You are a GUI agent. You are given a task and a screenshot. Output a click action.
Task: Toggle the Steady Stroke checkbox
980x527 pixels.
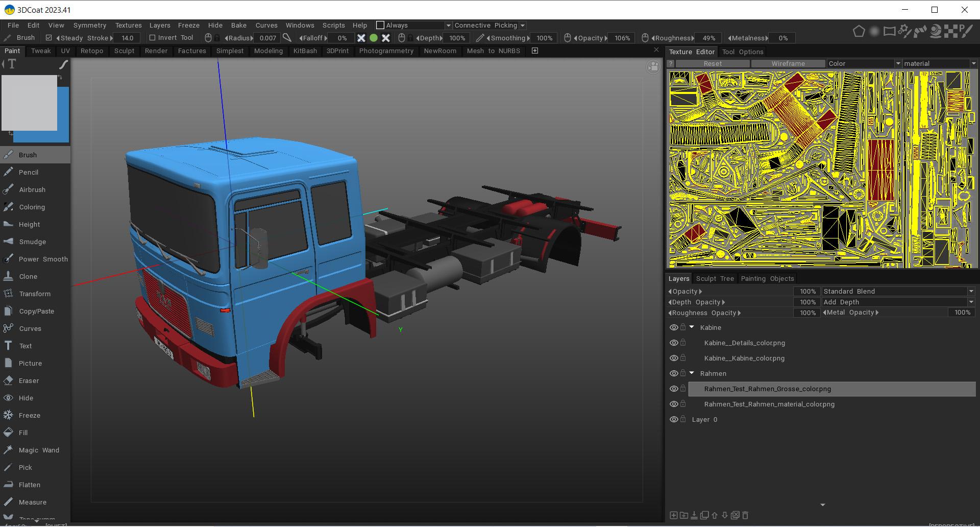tap(49, 38)
